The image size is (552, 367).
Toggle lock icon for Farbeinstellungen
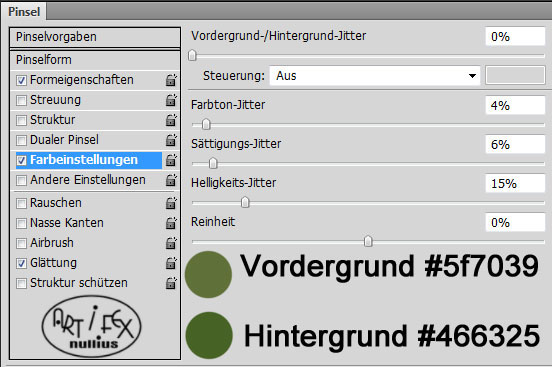(171, 160)
